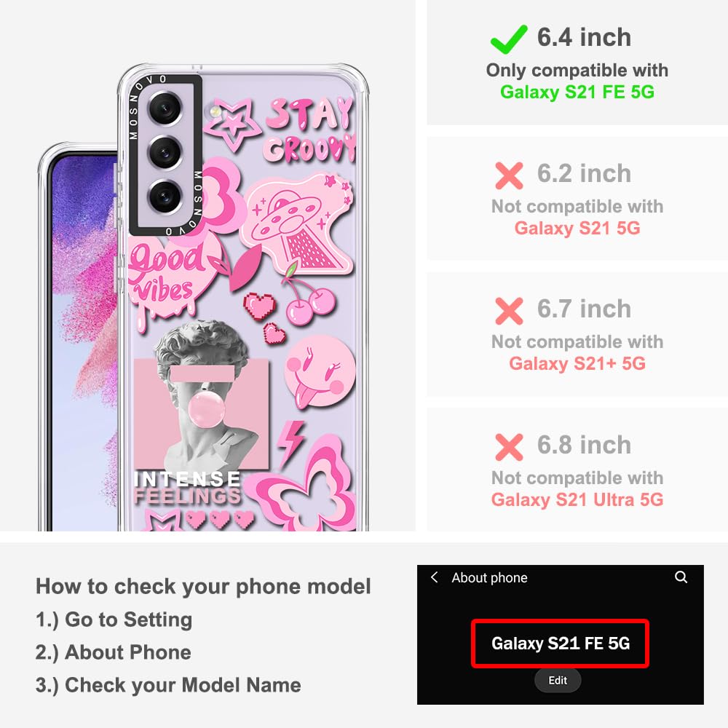Click the Galaxy S21+ 5G label
728x728 pixels.
tap(577, 363)
